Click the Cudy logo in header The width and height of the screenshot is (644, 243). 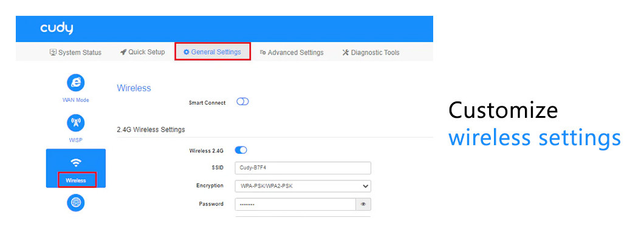click(57, 29)
